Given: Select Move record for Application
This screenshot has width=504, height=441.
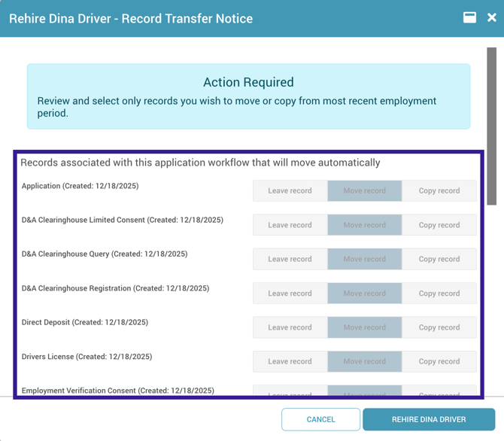Looking at the screenshot, I should tap(364, 190).
